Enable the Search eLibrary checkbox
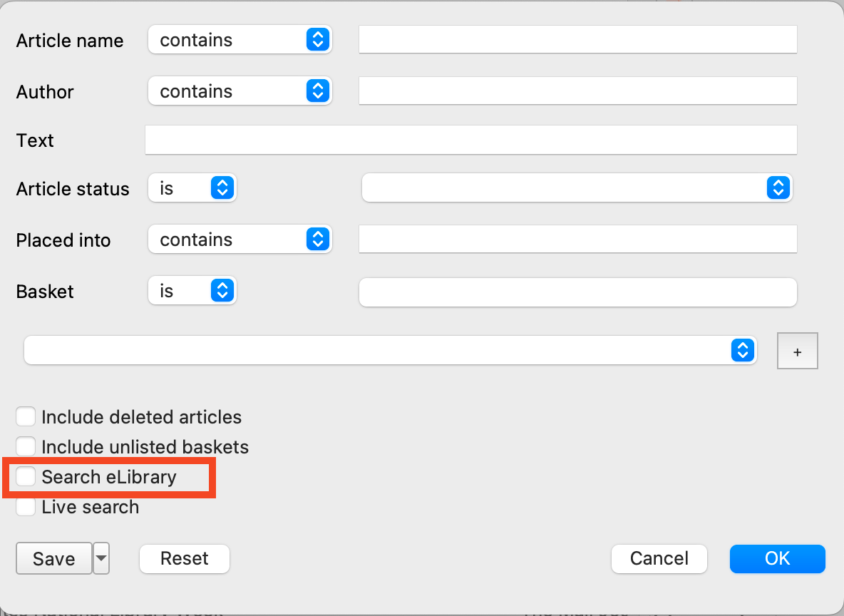Screen dimensions: 844x616 26,476
